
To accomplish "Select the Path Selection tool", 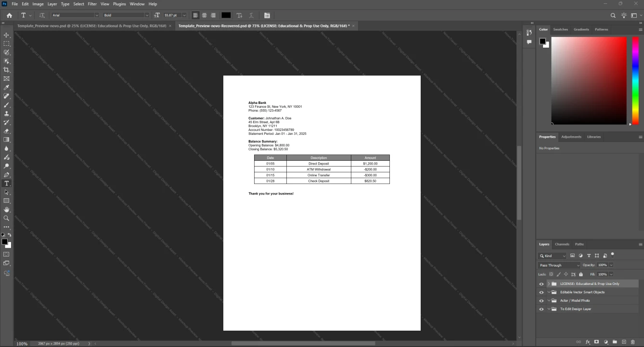I will tap(6, 192).
